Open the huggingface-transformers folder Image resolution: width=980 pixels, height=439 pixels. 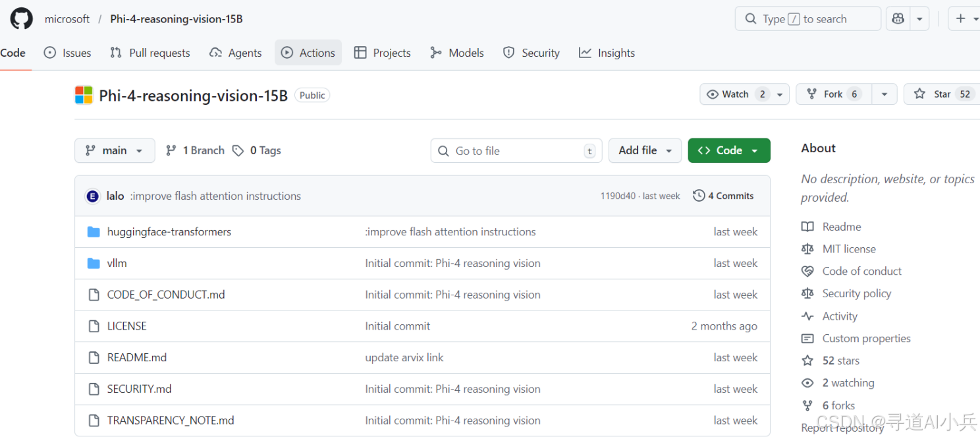pyautogui.click(x=169, y=232)
